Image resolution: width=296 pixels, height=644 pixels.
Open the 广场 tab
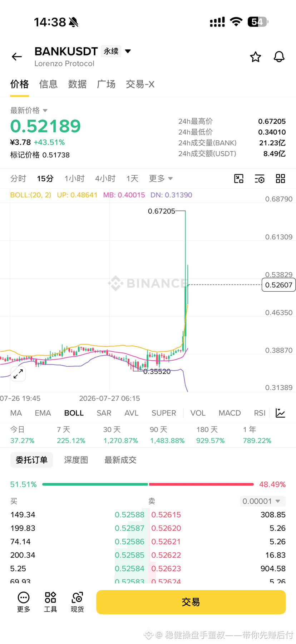(x=106, y=84)
